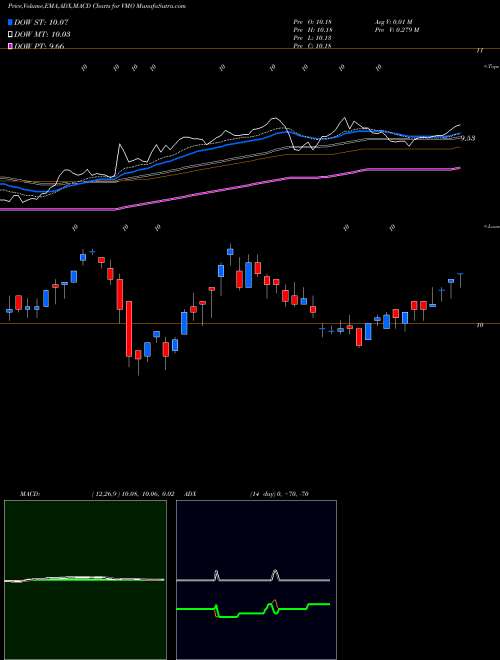Click the 'Pre L: 10.18' low value

click(x=312, y=38)
